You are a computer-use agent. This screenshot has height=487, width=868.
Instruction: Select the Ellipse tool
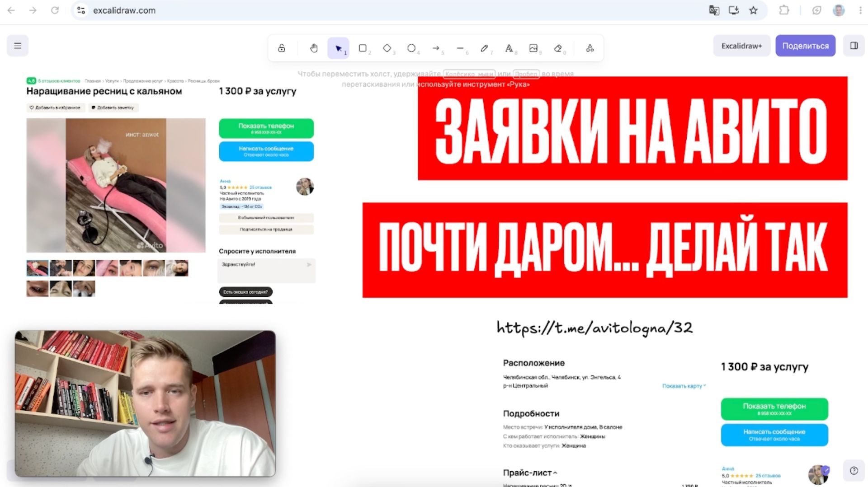coord(411,48)
